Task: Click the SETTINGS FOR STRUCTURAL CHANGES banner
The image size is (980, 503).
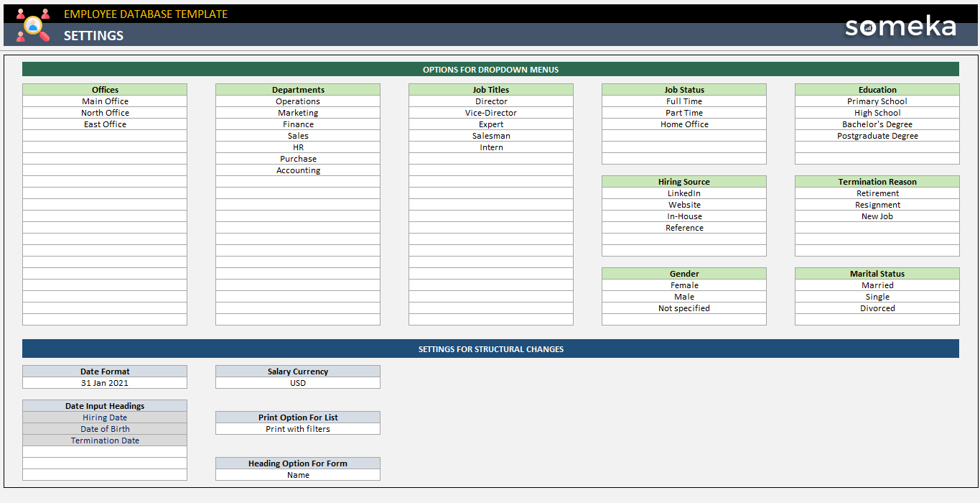Action: [490, 349]
